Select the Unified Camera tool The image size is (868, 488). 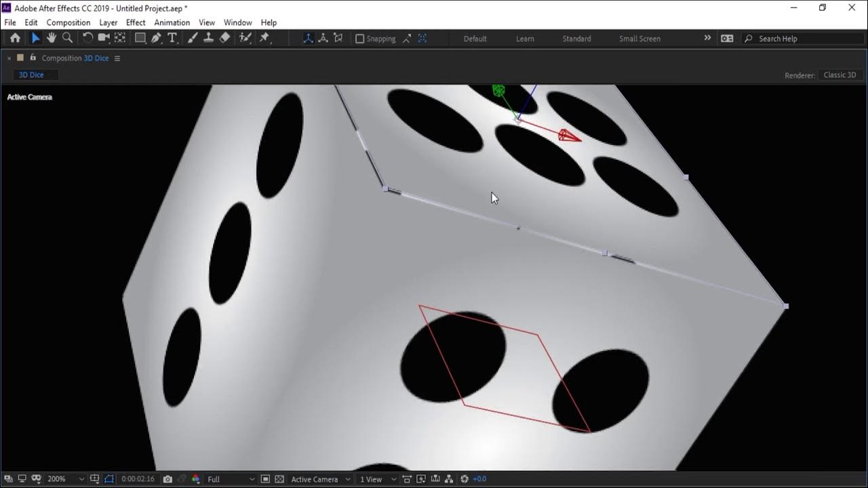[104, 39]
